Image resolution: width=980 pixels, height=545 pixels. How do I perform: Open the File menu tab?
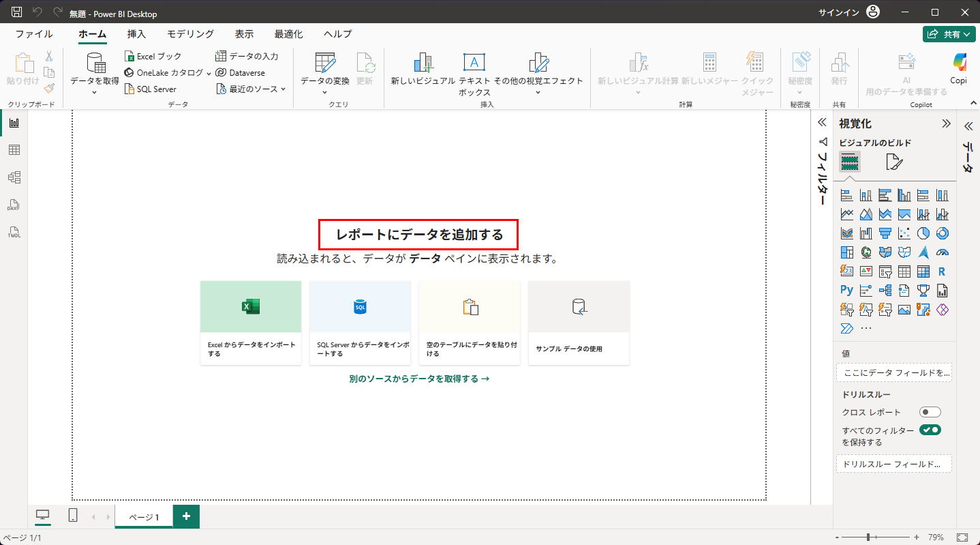tap(34, 34)
